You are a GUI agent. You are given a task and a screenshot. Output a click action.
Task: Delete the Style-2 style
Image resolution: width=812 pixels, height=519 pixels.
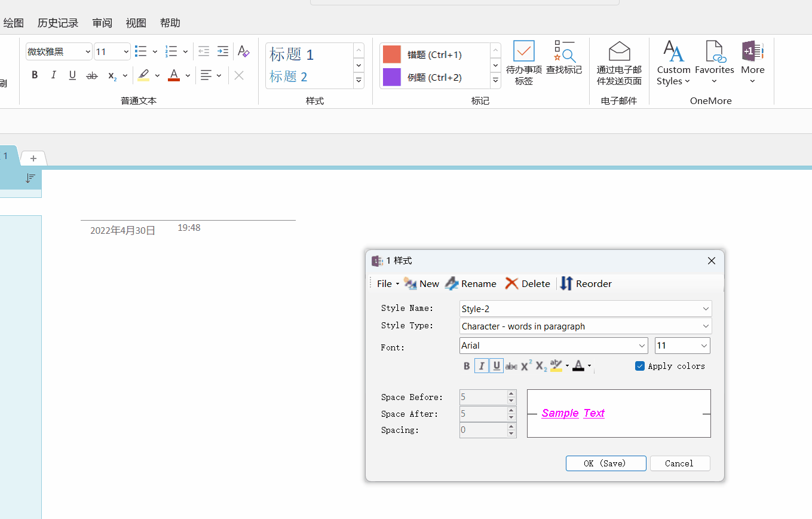(528, 283)
